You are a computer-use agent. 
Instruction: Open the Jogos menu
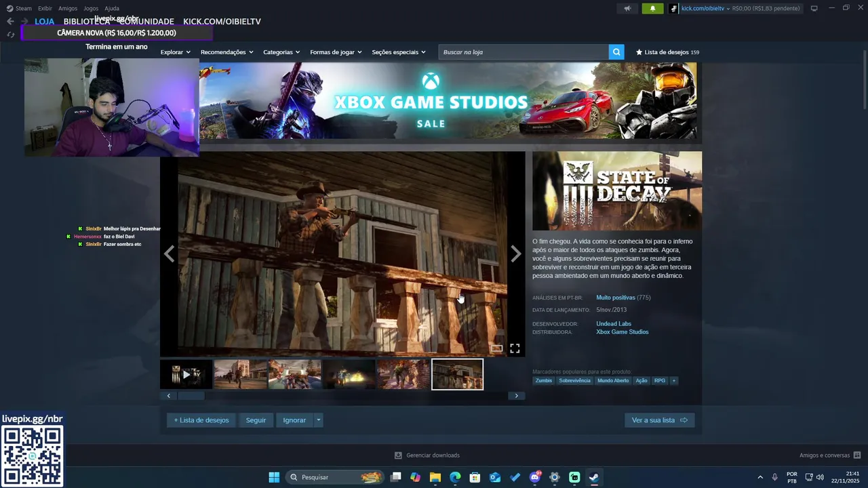pos(91,8)
